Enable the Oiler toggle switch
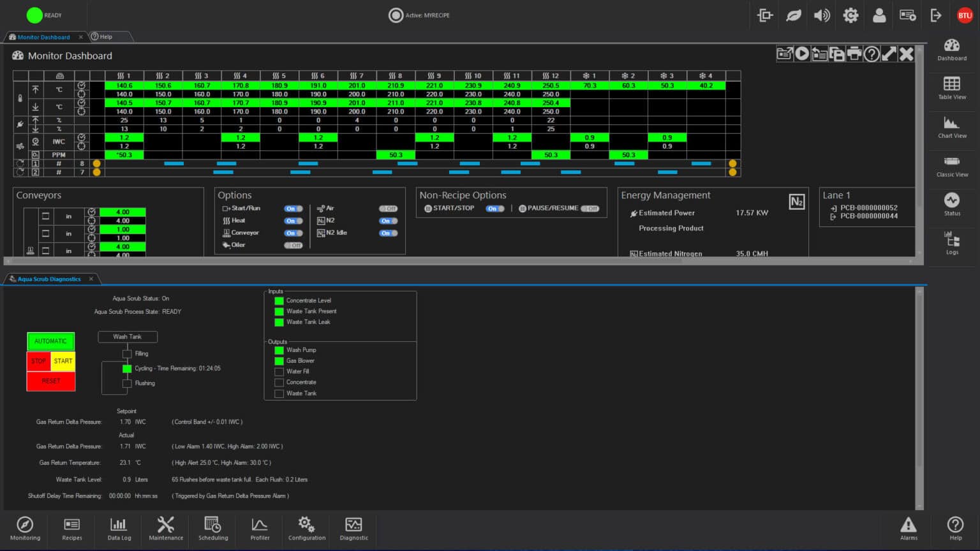 (293, 245)
